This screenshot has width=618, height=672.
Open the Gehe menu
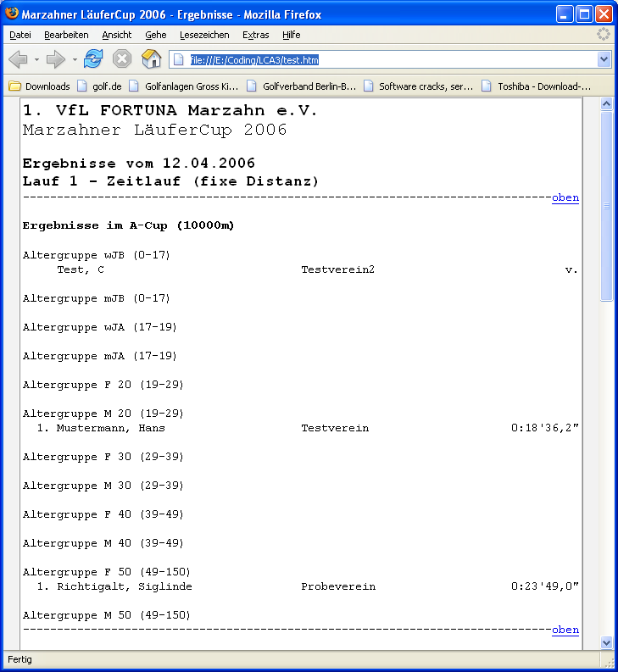156,35
